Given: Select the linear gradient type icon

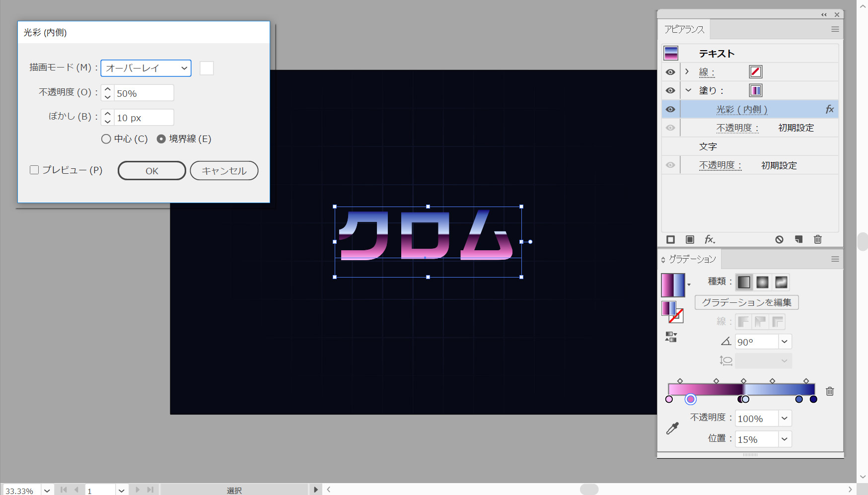Looking at the screenshot, I should click(x=744, y=283).
